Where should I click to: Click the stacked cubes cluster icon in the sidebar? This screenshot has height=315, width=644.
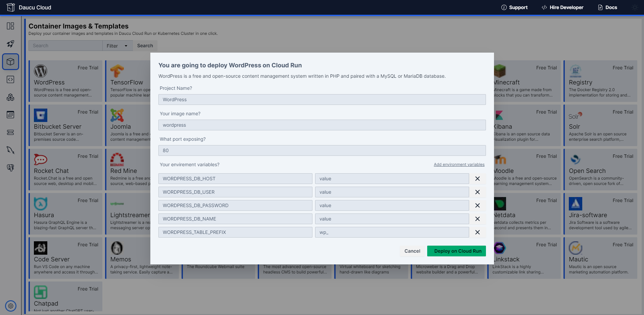coord(10,97)
